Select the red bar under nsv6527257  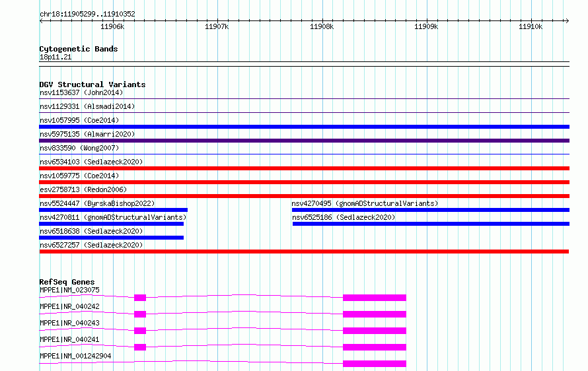click(304, 252)
